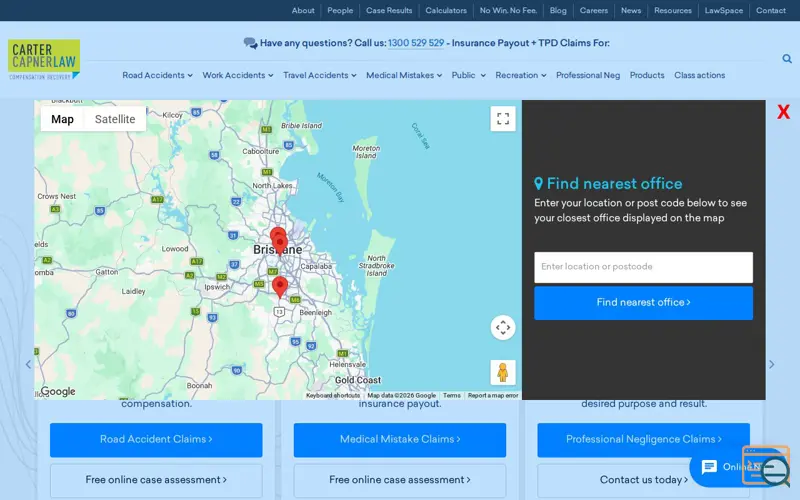Click Report a map error link
The width and height of the screenshot is (800, 500).
[x=493, y=395]
